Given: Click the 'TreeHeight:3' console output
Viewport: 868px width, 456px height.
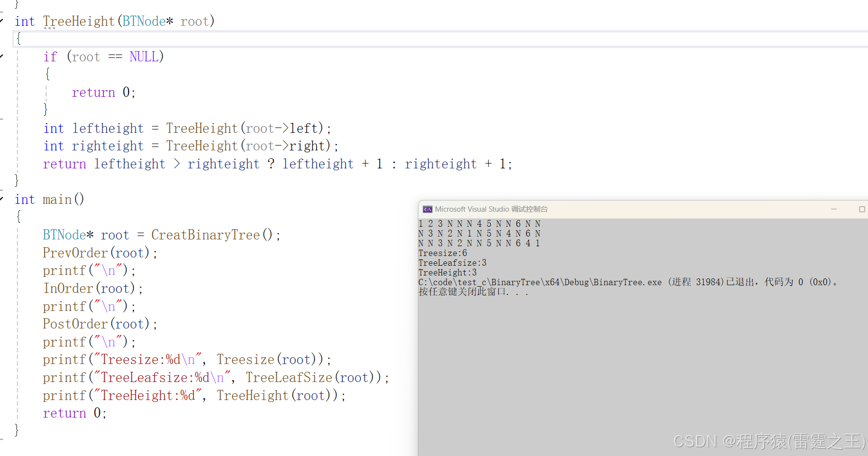Looking at the screenshot, I should click(448, 273).
